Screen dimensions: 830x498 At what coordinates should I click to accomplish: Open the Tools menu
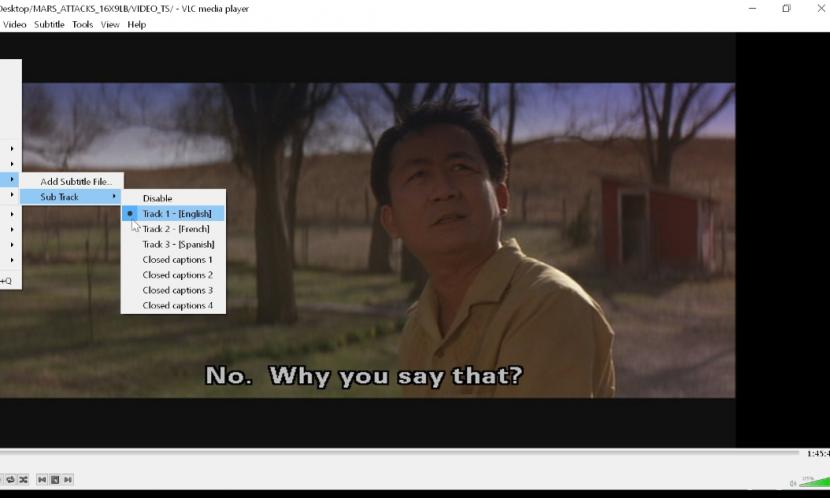[x=83, y=24]
